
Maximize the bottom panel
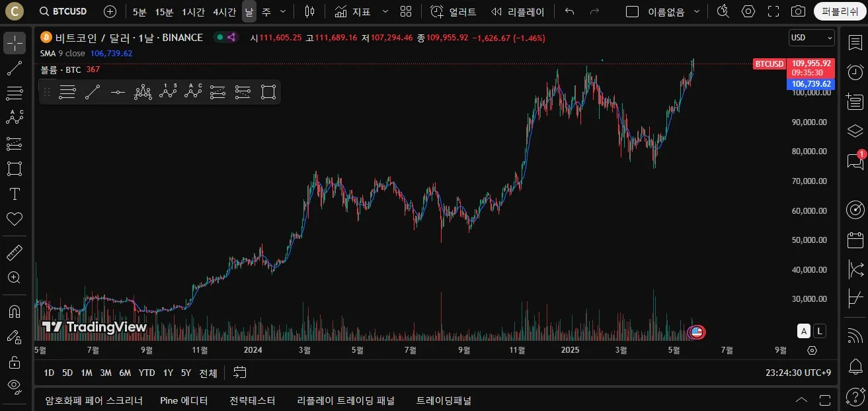coord(825,400)
